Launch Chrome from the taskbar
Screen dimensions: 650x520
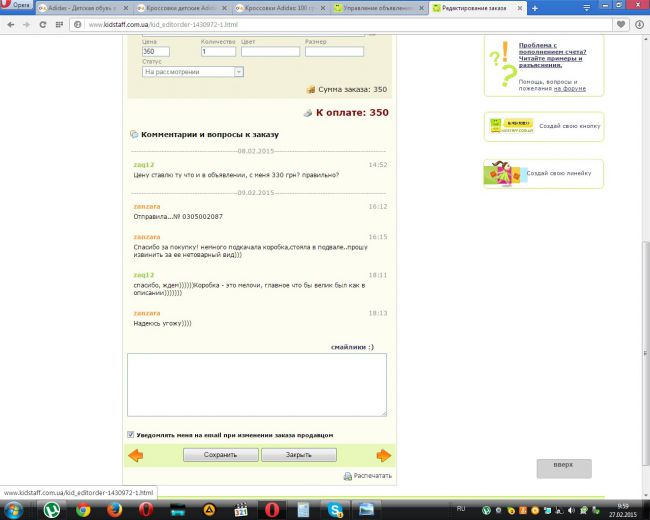pyautogui.click(x=83, y=508)
